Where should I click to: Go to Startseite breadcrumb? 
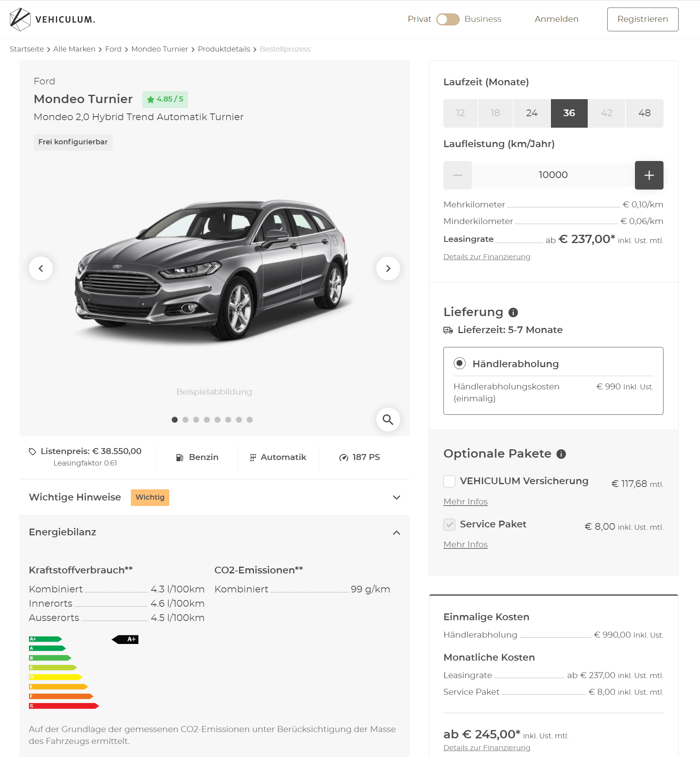click(x=27, y=49)
